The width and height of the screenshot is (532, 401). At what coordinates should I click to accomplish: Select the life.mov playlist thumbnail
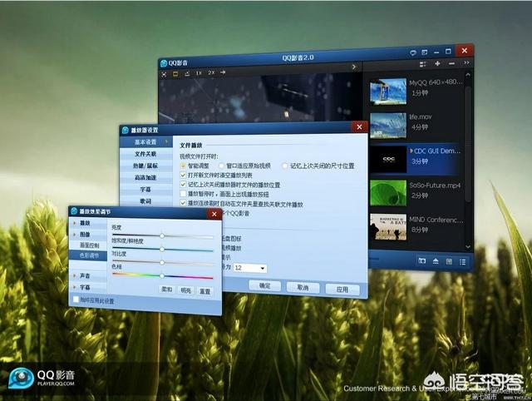point(388,126)
